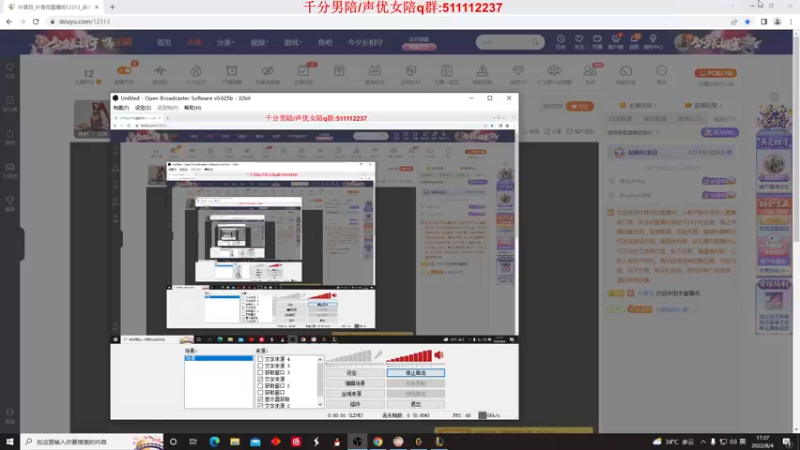Go to the 首页 tab in Douyu nav
Screen dimensions: 800x450
coord(164,42)
